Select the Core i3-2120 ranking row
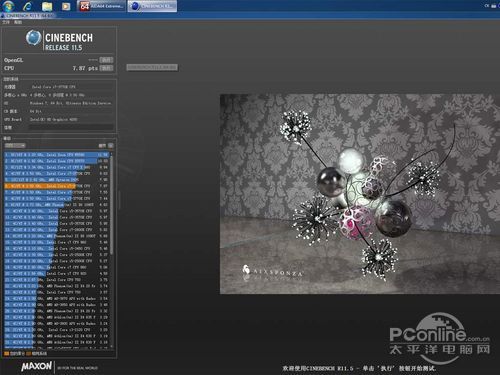This screenshot has width=500, height=375. click(x=56, y=330)
